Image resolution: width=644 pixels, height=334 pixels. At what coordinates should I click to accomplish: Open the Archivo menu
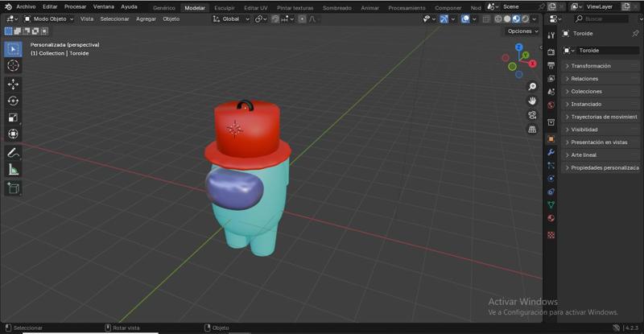[x=26, y=6]
